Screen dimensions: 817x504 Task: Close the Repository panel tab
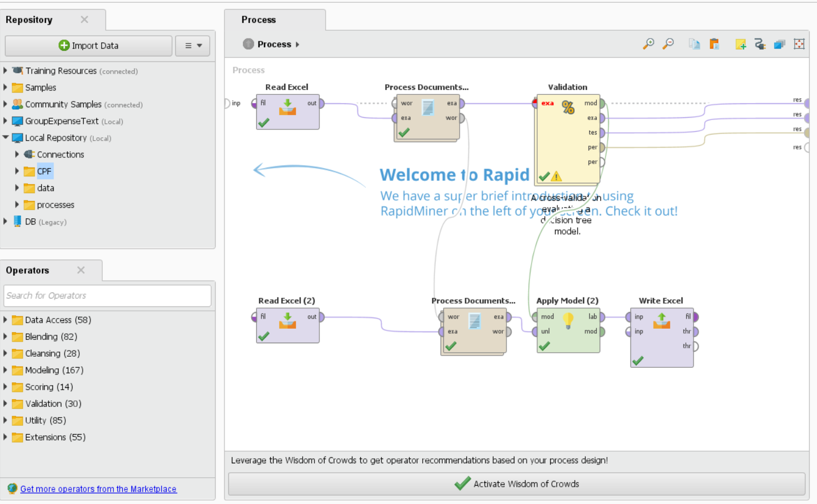pos(84,20)
